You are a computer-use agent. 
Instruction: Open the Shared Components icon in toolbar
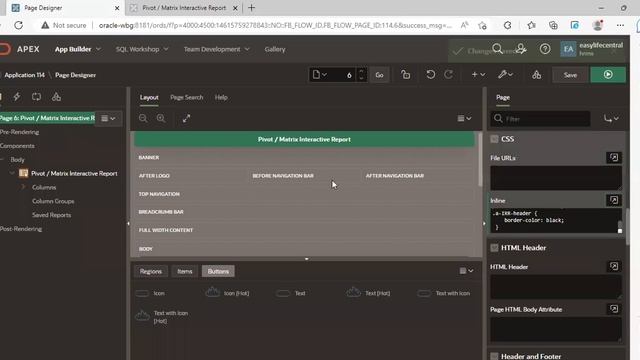(x=536, y=75)
